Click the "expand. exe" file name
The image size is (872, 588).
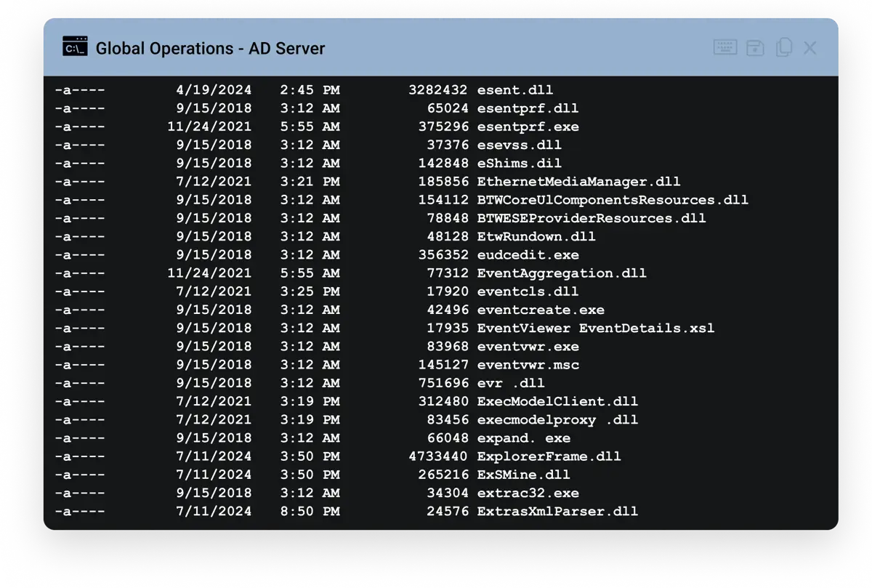(524, 438)
